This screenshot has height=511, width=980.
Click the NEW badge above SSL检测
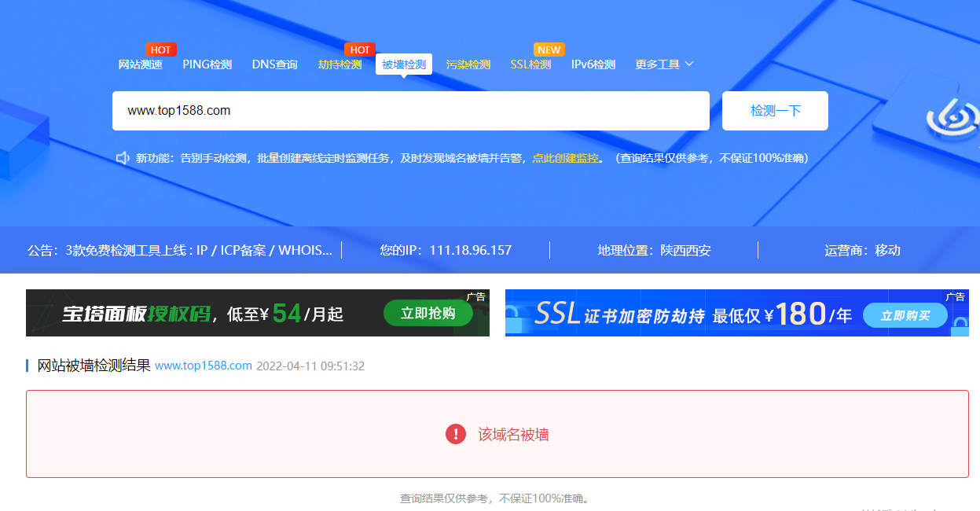coord(549,50)
